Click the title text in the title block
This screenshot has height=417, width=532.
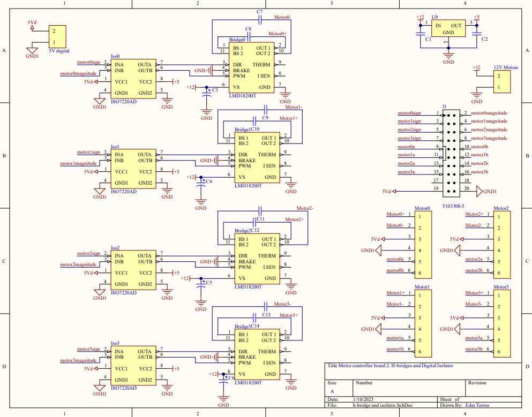coord(392,367)
